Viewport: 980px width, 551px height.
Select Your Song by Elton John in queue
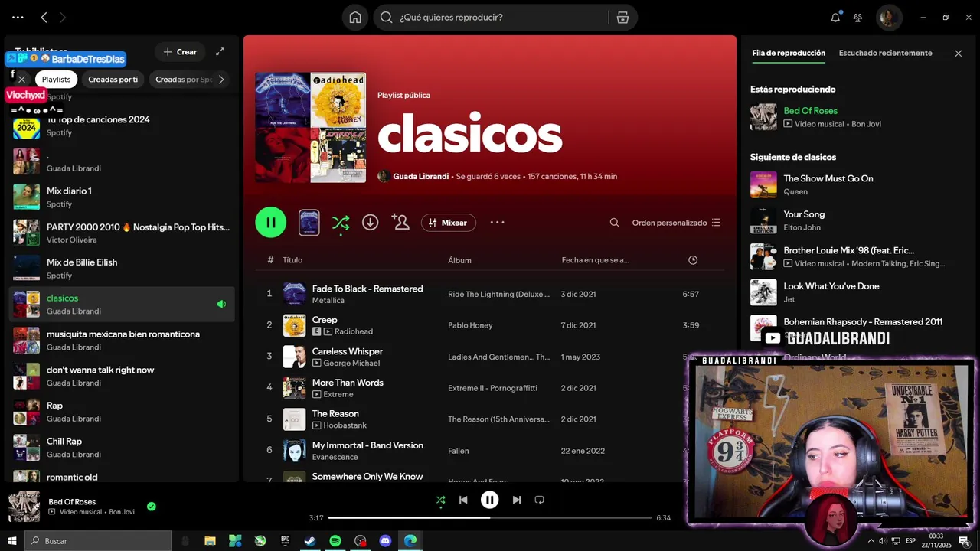856,220
